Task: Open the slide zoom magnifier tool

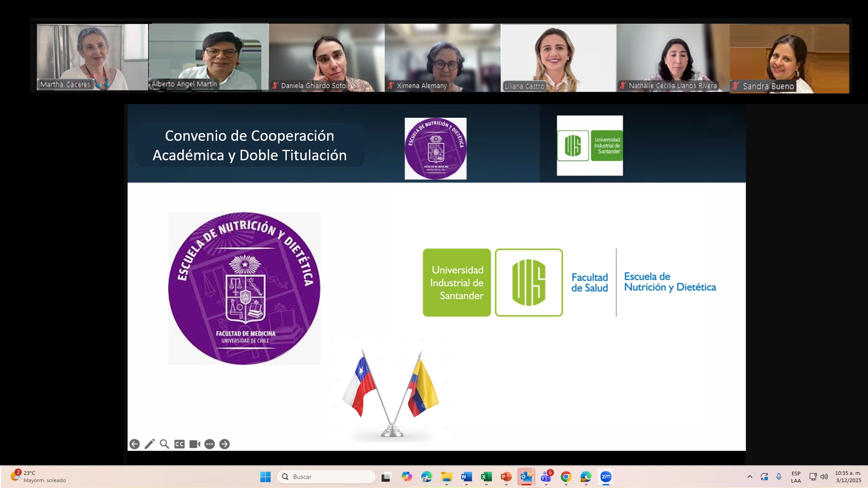Action: [164, 444]
